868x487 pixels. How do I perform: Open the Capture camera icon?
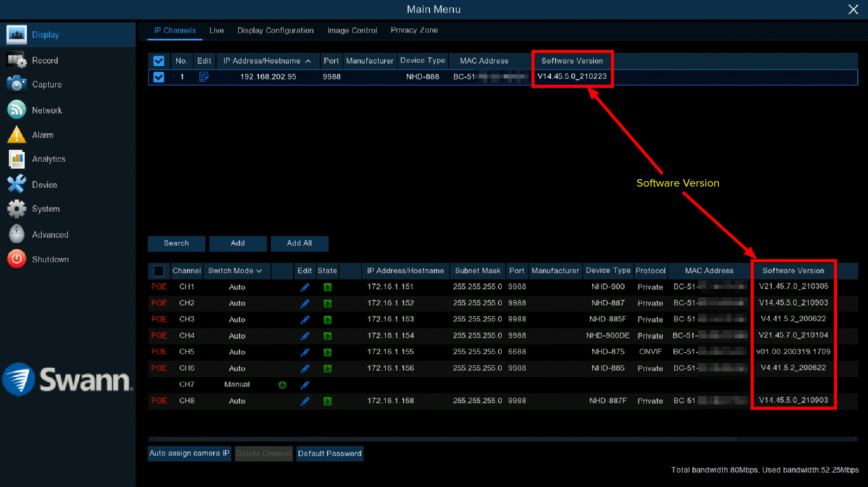pos(17,84)
